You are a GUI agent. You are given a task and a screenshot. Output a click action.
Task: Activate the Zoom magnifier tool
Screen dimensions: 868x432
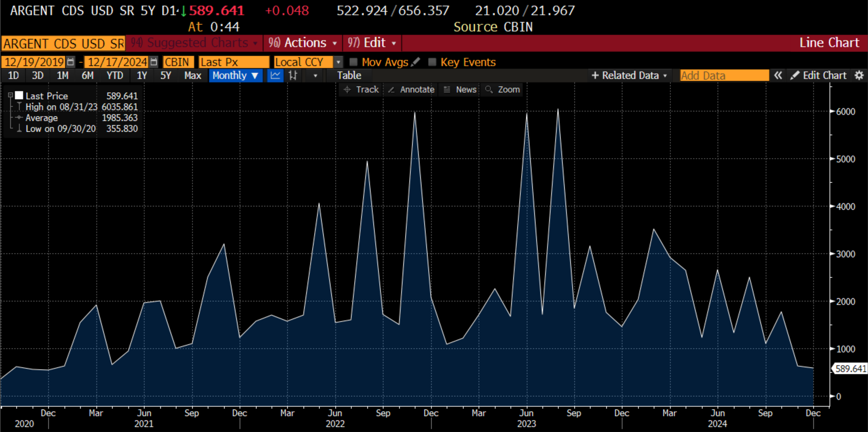point(503,90)
